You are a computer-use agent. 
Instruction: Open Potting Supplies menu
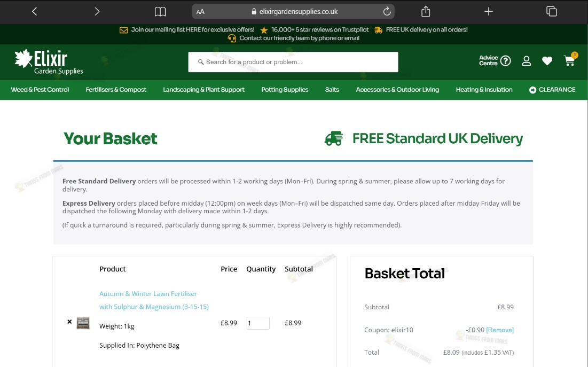(285, 90)
